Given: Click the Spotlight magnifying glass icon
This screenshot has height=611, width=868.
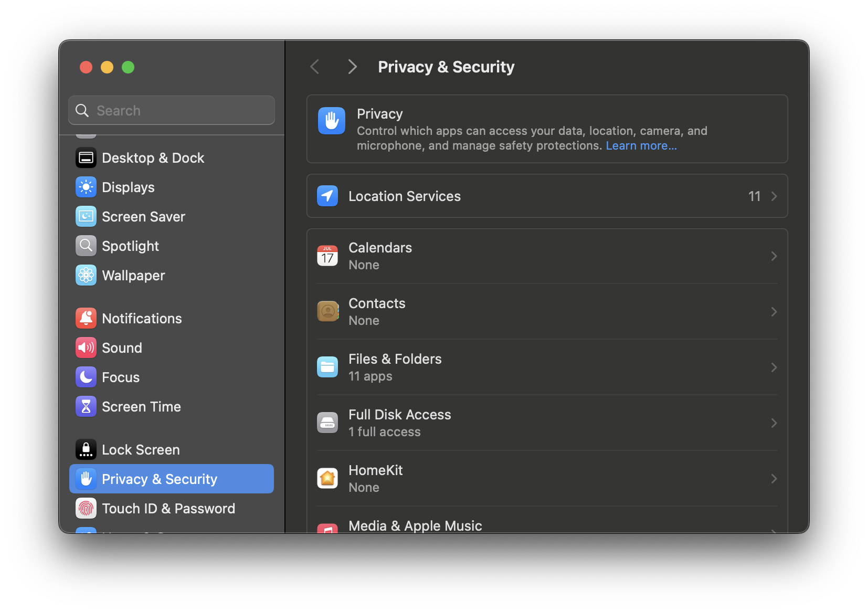Looking at the screenshot, I should (86, 246).
